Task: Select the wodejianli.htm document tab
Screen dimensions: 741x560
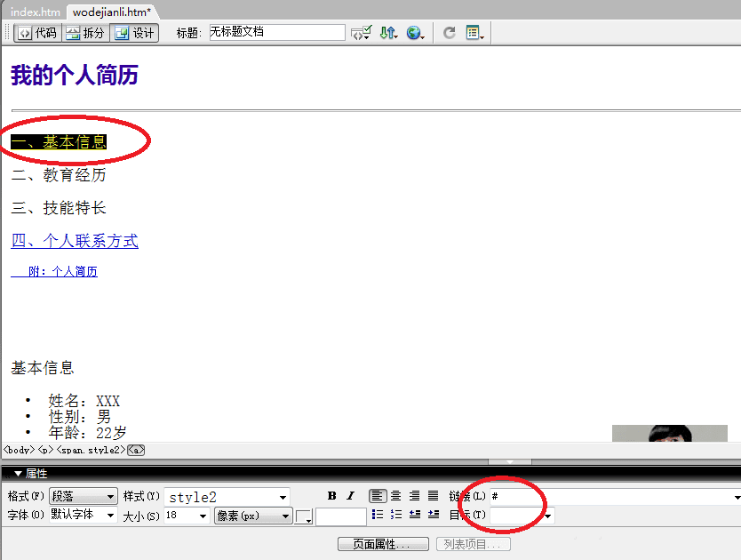Action: [x=112, y=12]
